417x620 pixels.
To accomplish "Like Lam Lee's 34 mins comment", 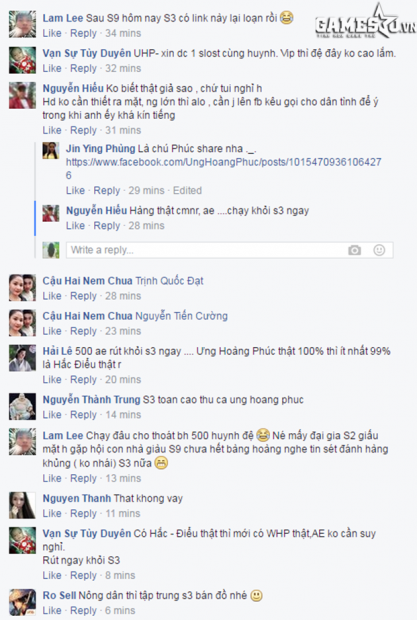I will pyautogui.click(x=52, y=33).
